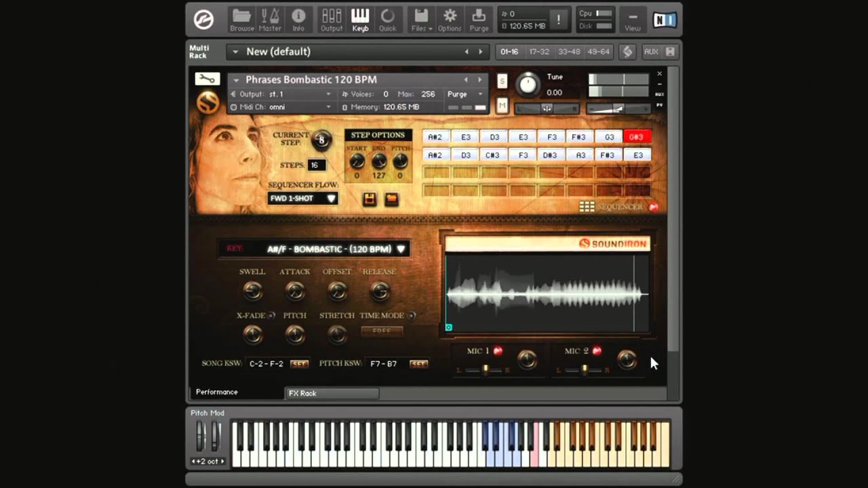868x488 pixels.
Task: Load sequence with the folder icon
Action: tap(391, 199)
